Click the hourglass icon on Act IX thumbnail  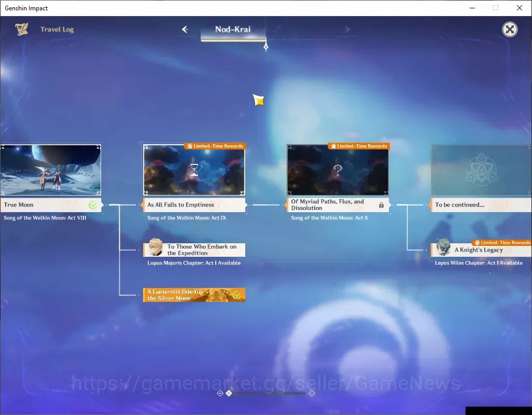194,170
